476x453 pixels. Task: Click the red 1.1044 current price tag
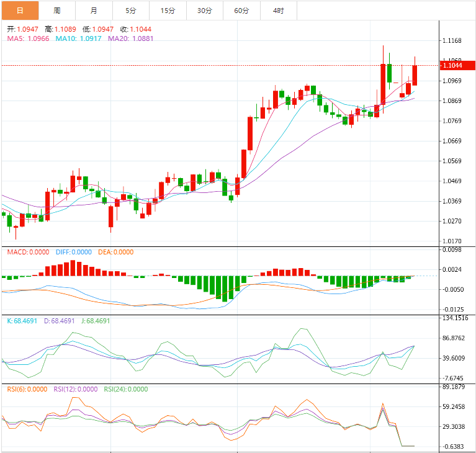[456, 65]
